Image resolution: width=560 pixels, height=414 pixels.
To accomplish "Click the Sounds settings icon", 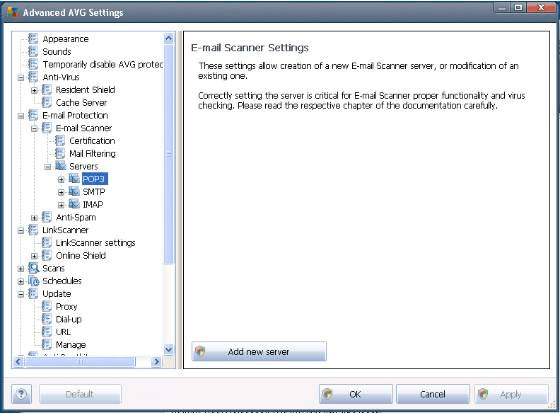I will 33,51.
